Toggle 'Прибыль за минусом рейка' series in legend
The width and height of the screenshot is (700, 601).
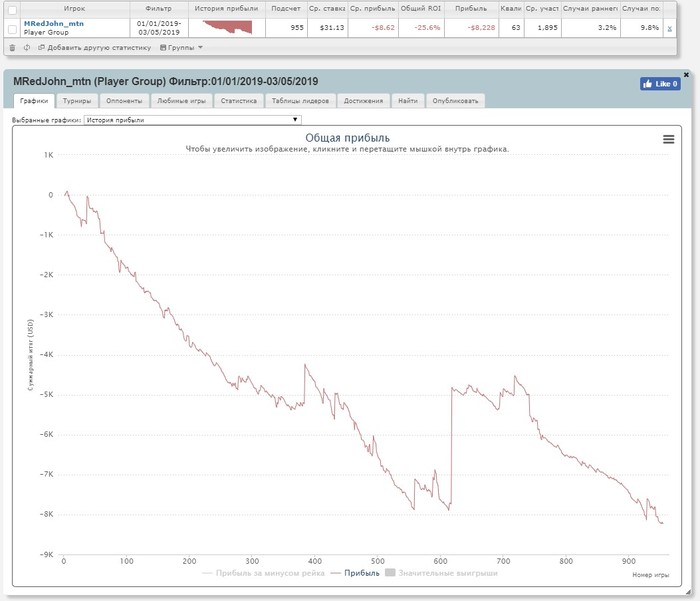pos(263,573)
